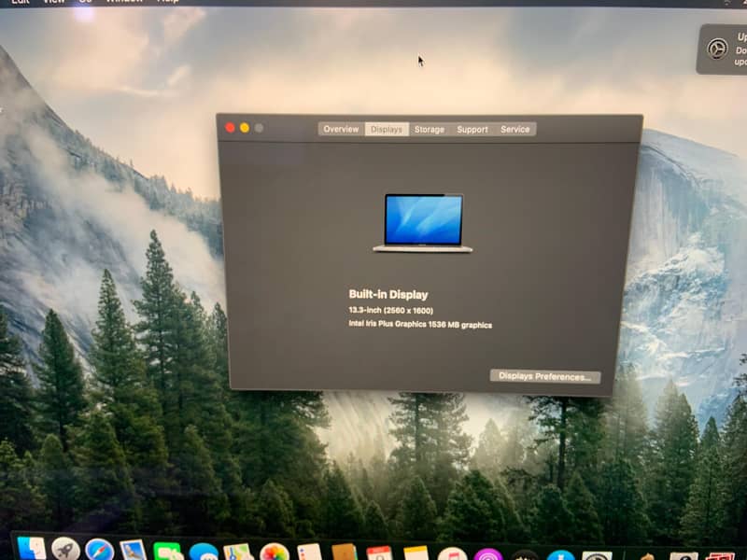Open Calendar from the Dock
The height and width of the screenshot is (560, 747).
click(x=377, y=551)
